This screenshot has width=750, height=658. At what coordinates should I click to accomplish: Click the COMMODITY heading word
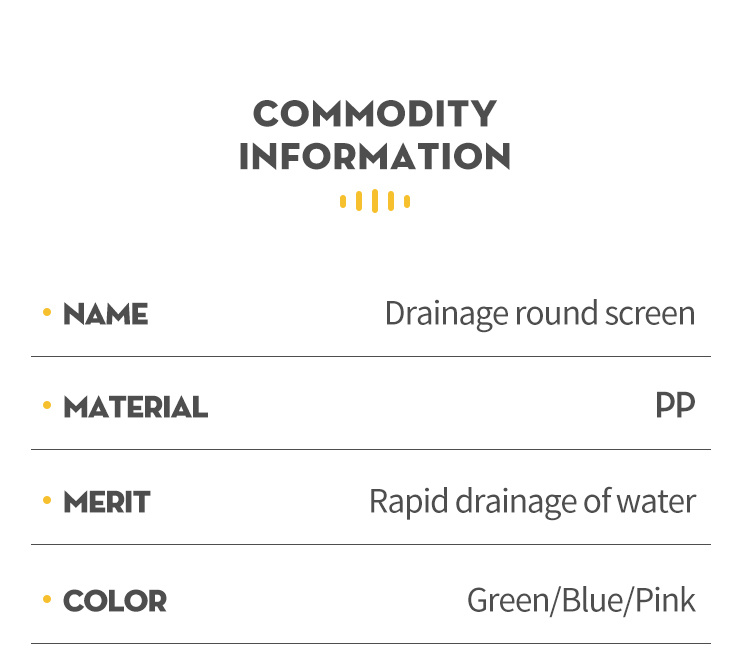click(375, 113)
